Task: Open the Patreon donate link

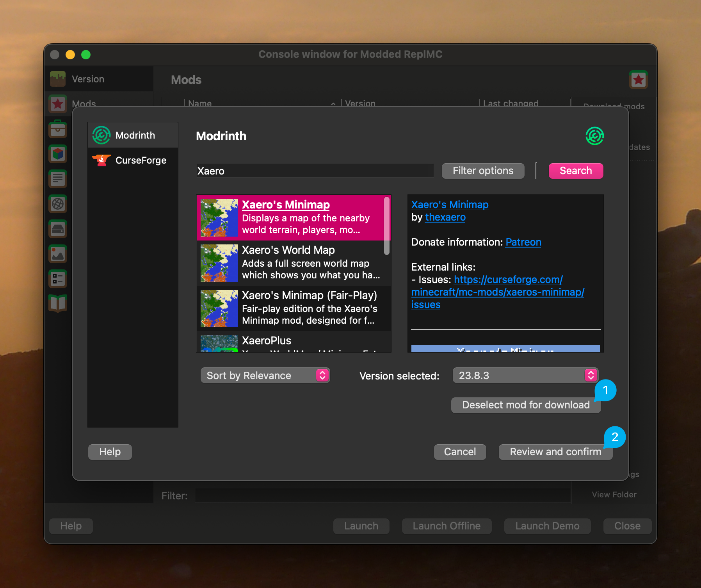Action: [523, 242]
